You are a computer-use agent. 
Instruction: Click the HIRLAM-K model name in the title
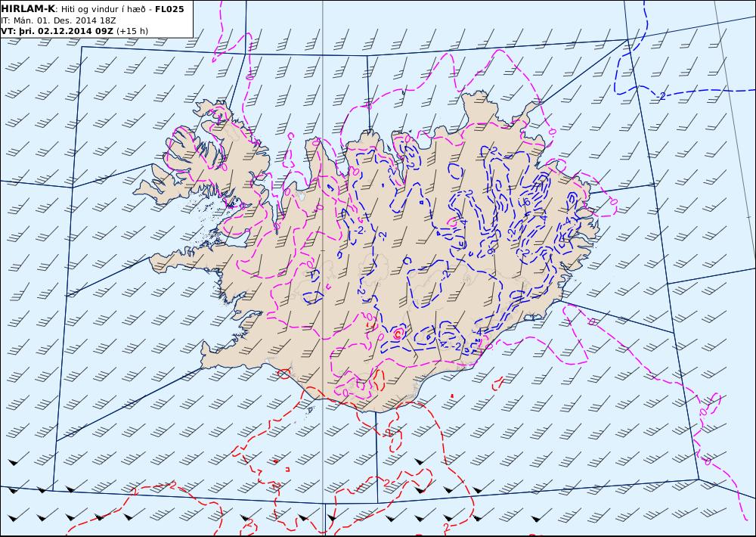click(28, 8)
